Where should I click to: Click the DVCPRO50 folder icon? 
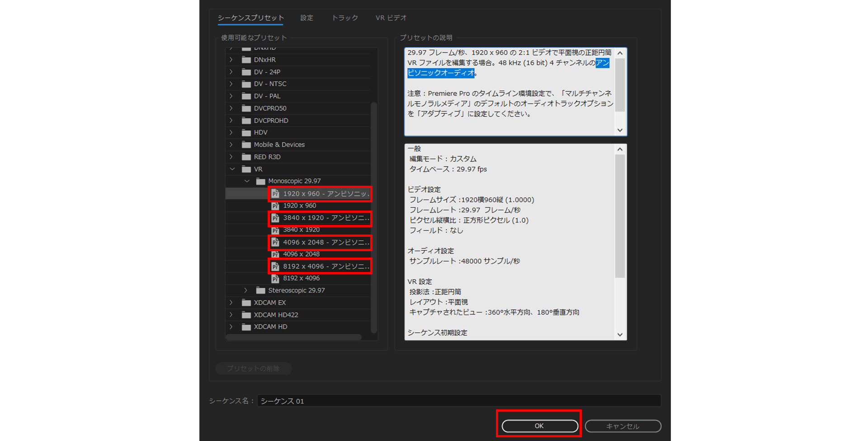(246, 108)
